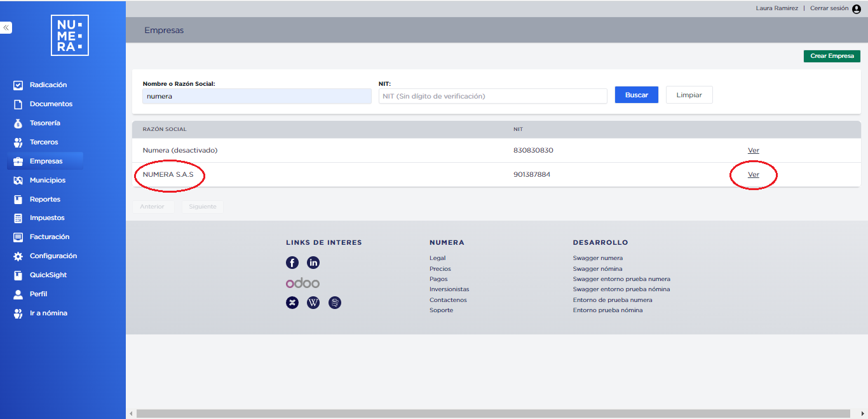Open Entorno prueba nómina link
This screenshot has height=419, width=868.
pyautogui.click(x=607, y=310)
